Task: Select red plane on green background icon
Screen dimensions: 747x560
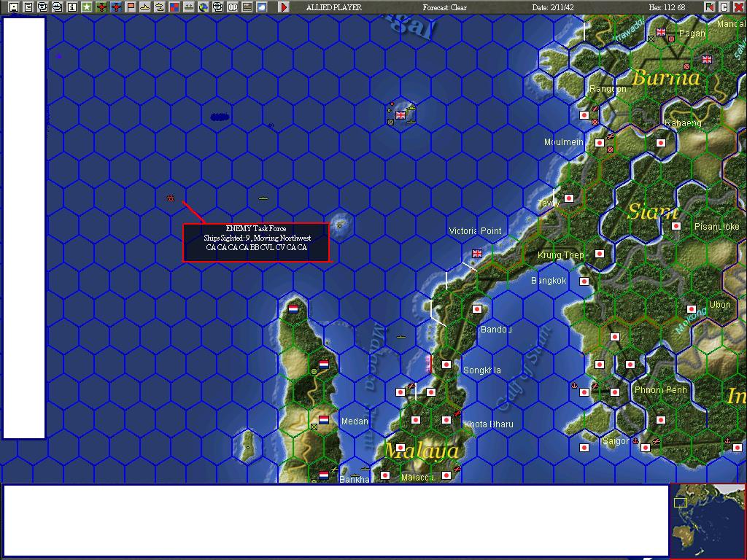Action: (x=101, y=7)
